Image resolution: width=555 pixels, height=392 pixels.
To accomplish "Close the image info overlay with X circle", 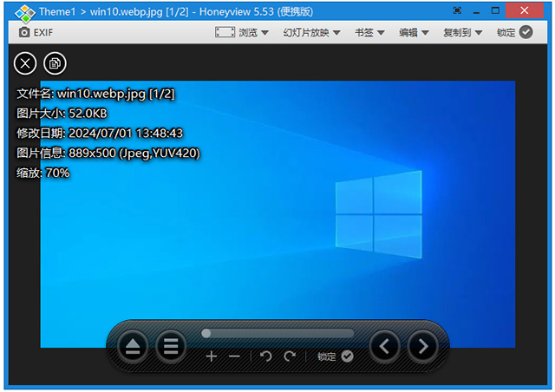I will 25,63.
